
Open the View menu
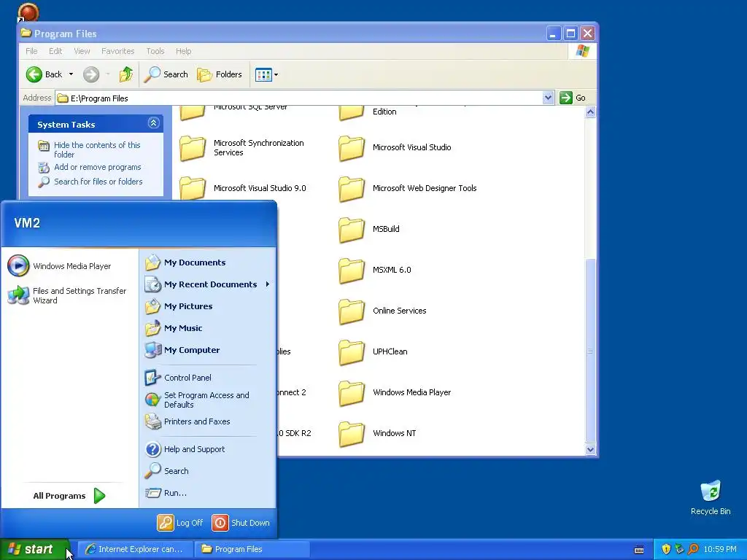tap(82, 51)
